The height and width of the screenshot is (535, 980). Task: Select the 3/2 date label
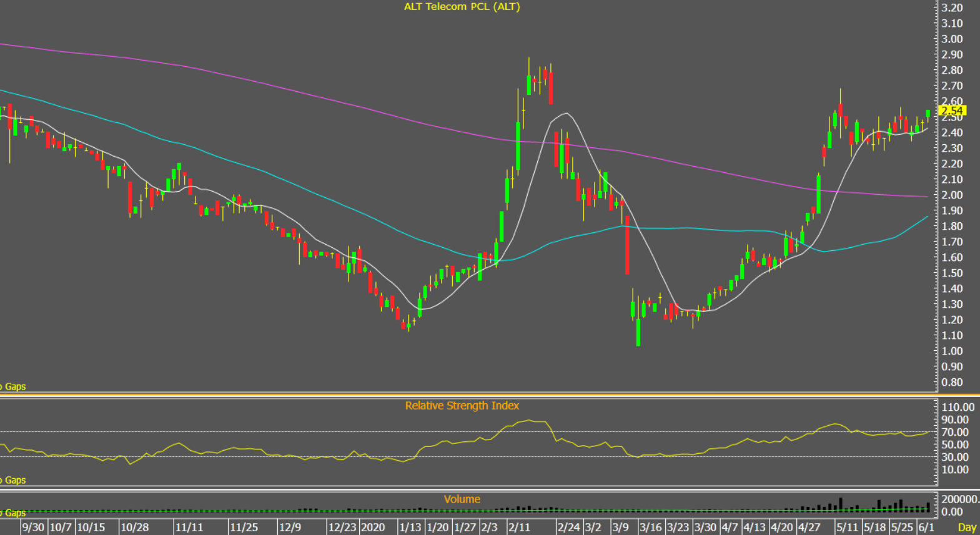coord(593,528)
